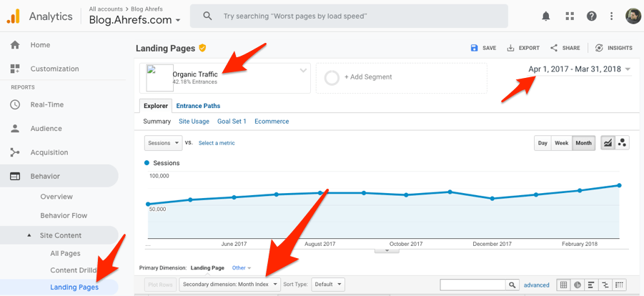Click the notifications bell icon
Screen dimensions: 644x296
[546, 16]
